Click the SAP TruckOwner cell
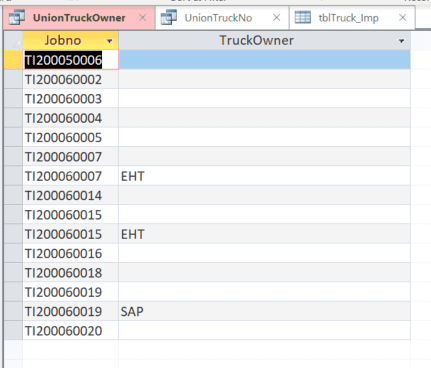Viewport: 431px width, 368px height. (x=264, y=311)
